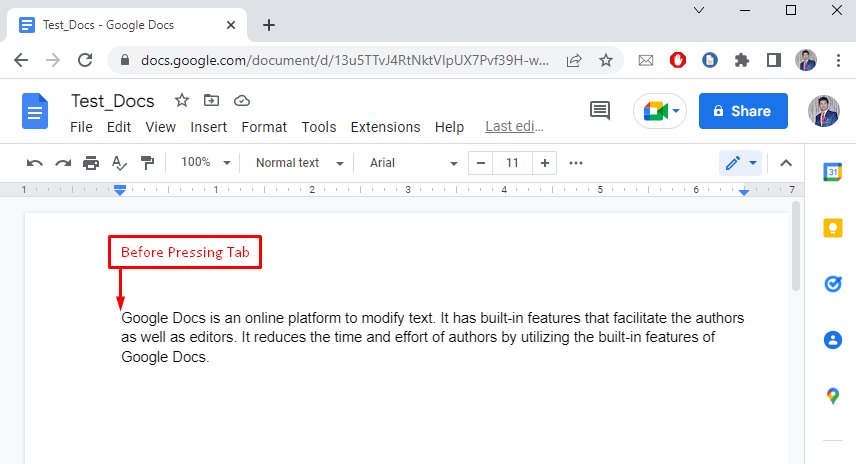Viewport: 856px width, 464px height.
Task: Open Chrome three-dot menu
Action: (838, 60)
